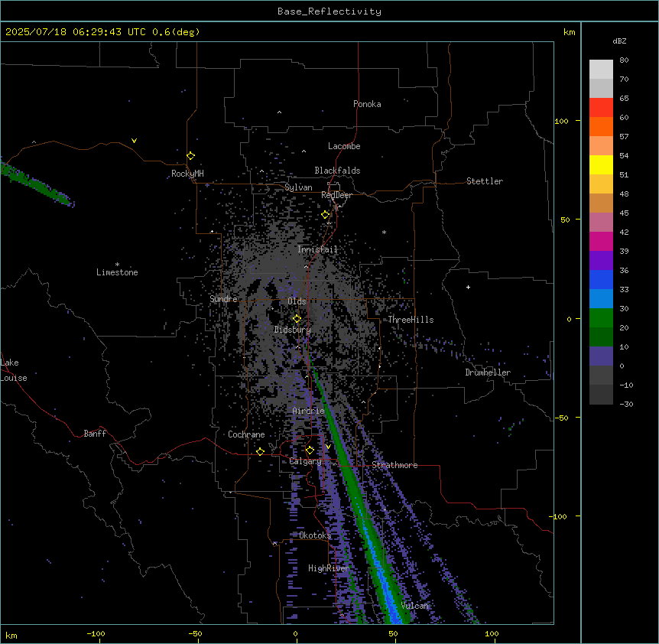Image resolution: width=659 pixels, height=644 pixels.
Task: Click the Cochrane city label
Action: click(x=246, y=434)
